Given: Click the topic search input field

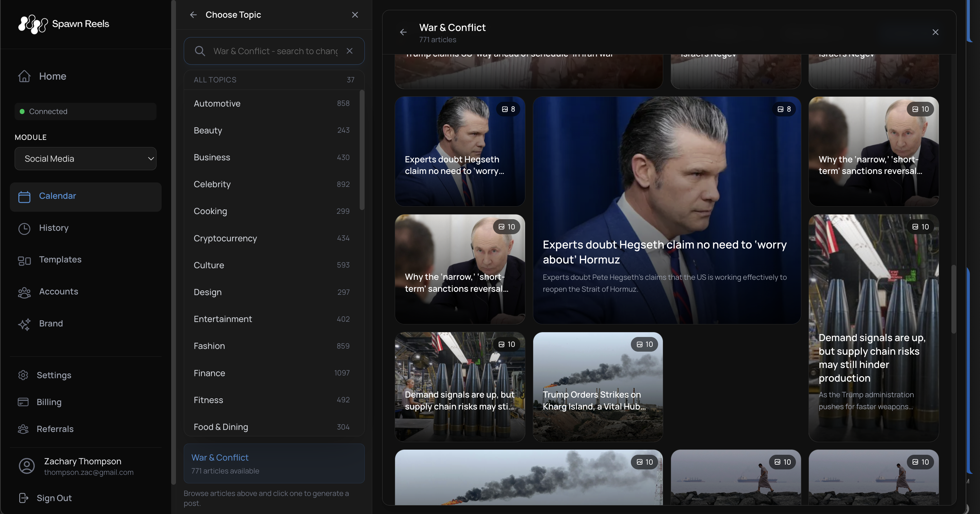Looking at the screenshot, I should pyautogui.click(x=275, y=51).
